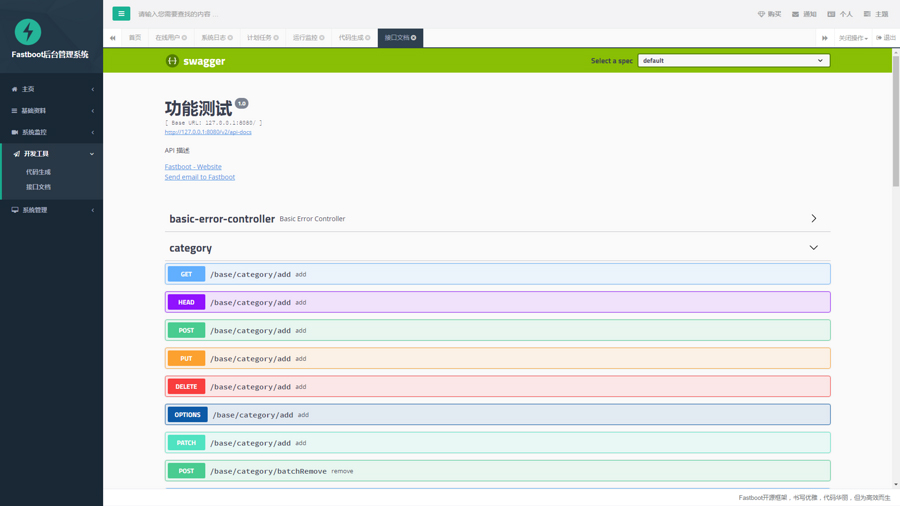Click the double-right arrow tab scroll icon
The height and width of the screenshot is (506, 900).
point(825,38)
